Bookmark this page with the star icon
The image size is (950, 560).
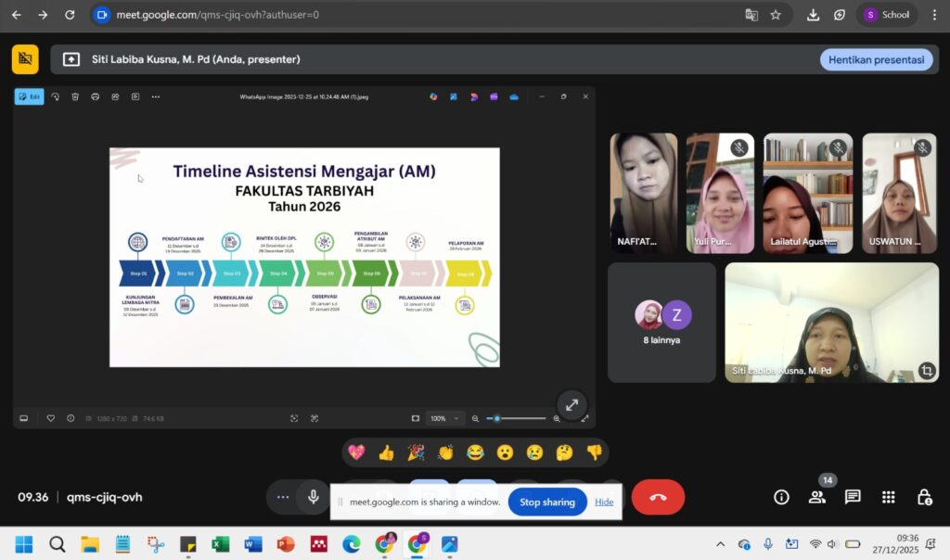[x=776, y=15]
